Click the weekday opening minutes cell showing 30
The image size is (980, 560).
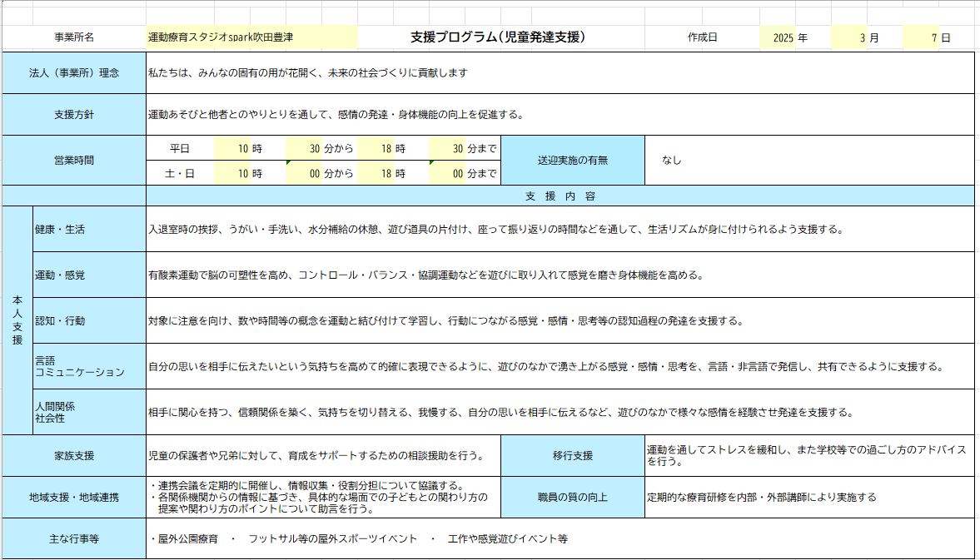tap(303, 148)
